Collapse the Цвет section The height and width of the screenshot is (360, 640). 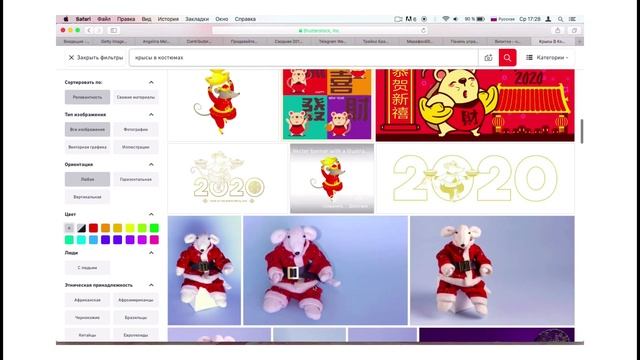(x=151, y=214)
